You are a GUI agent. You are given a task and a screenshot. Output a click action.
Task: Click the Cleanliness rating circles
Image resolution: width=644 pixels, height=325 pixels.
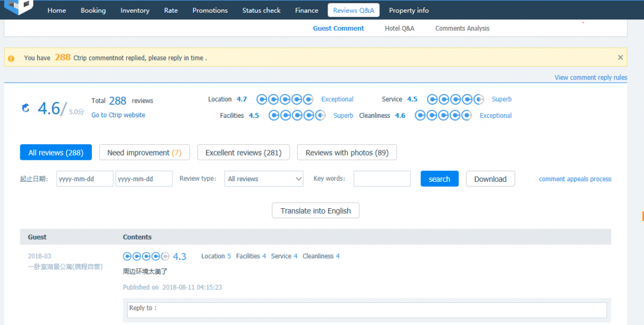pos(443,115)
